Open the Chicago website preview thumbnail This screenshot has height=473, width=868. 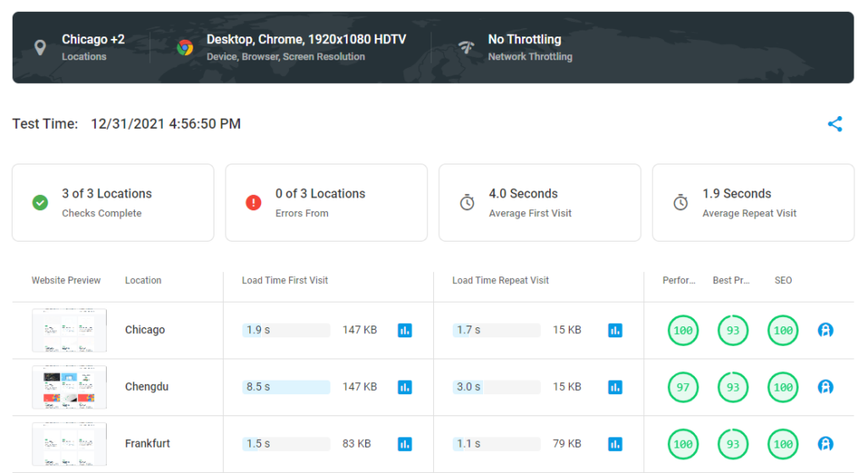(70, 330)
